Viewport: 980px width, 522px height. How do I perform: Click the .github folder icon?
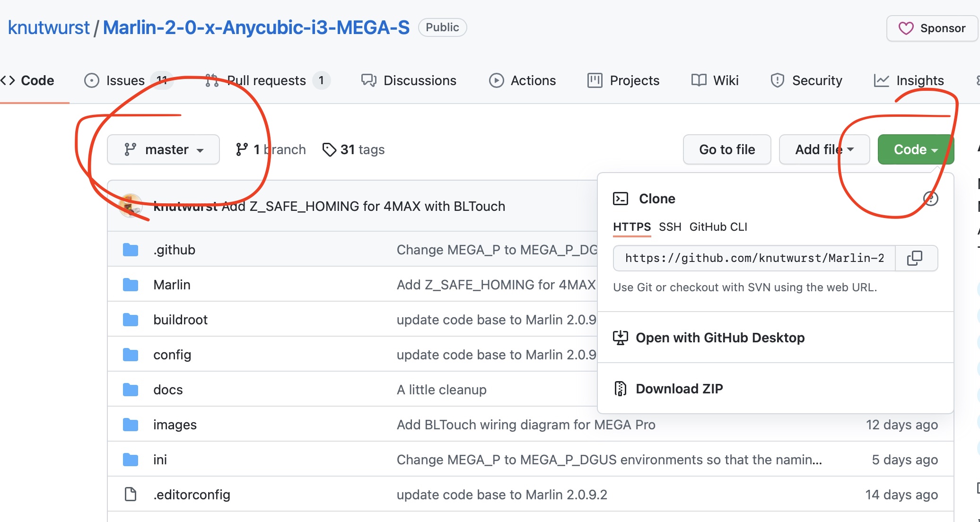[x=131, y=250]
